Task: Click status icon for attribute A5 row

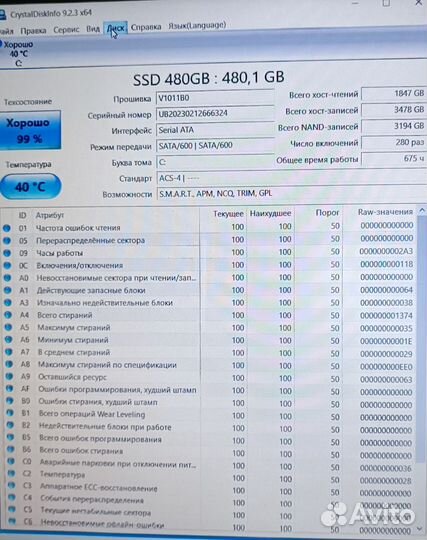Action: [x=8, y=327]
